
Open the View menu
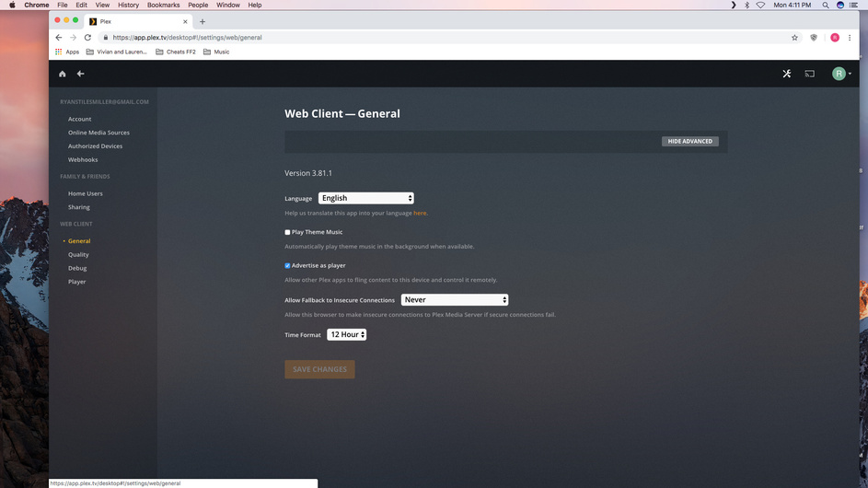pyautogui.click(x=102, y=5)
